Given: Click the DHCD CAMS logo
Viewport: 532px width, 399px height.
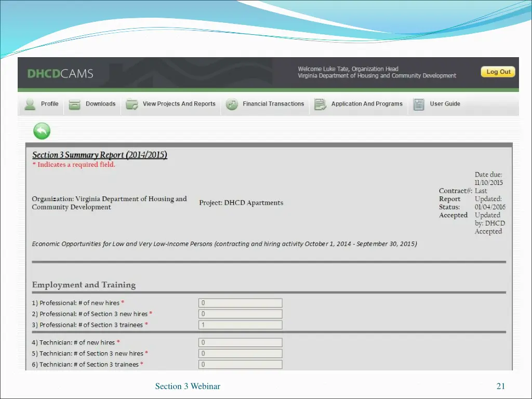Looking at the screenshot, I should coord(60,74).
